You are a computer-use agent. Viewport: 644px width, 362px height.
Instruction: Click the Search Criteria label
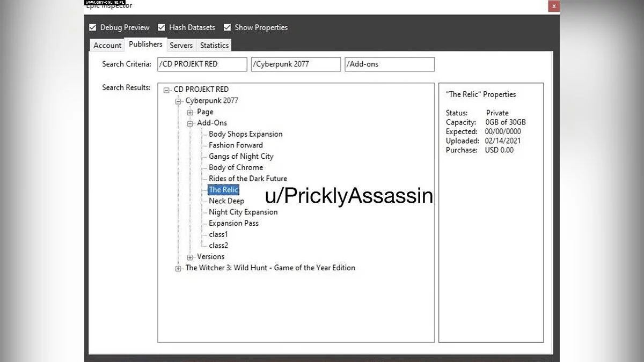pos(127,64)
